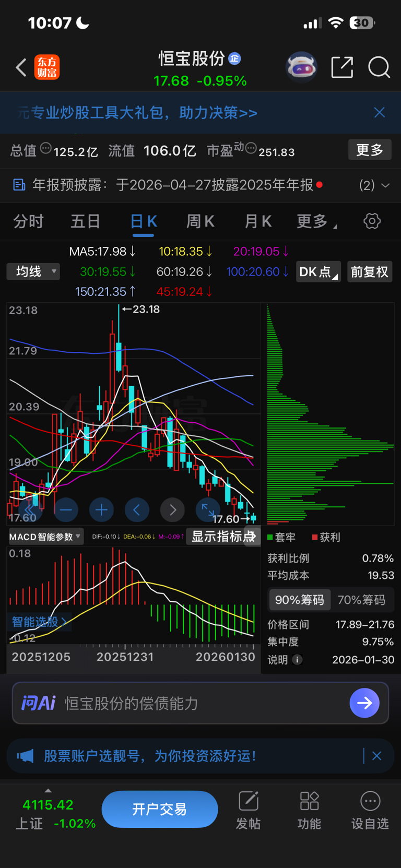
Task: Move chart left with arrow icon
Action: (137, 509)
